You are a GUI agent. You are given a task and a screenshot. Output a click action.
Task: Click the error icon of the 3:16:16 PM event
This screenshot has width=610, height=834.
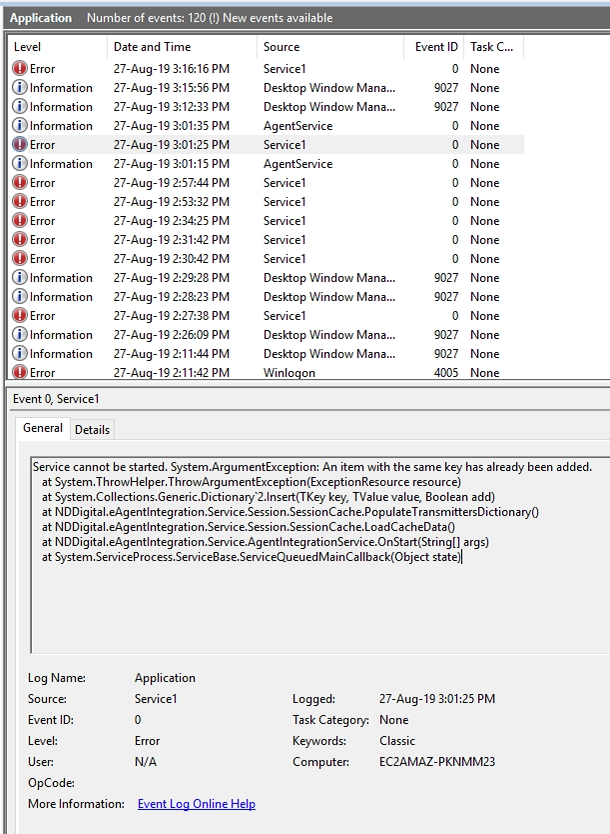click(x=20, y=69)
